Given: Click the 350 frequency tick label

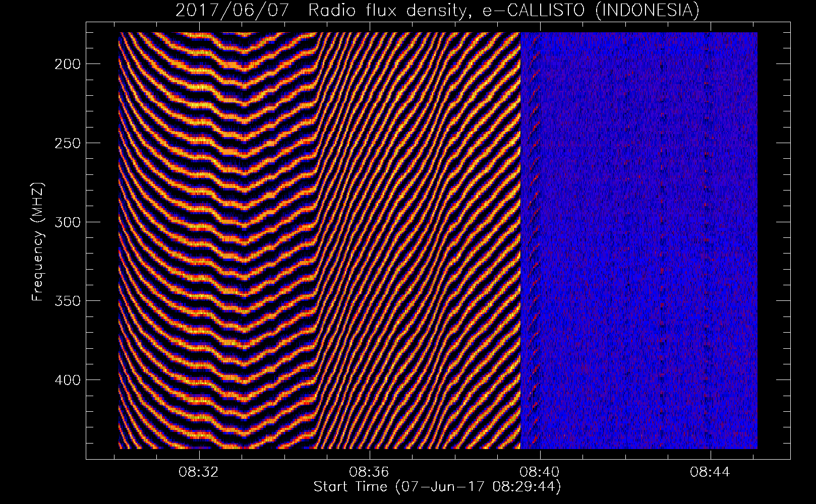Looking at the screenshot, I should pyautogui.click(x=67, y=301).
